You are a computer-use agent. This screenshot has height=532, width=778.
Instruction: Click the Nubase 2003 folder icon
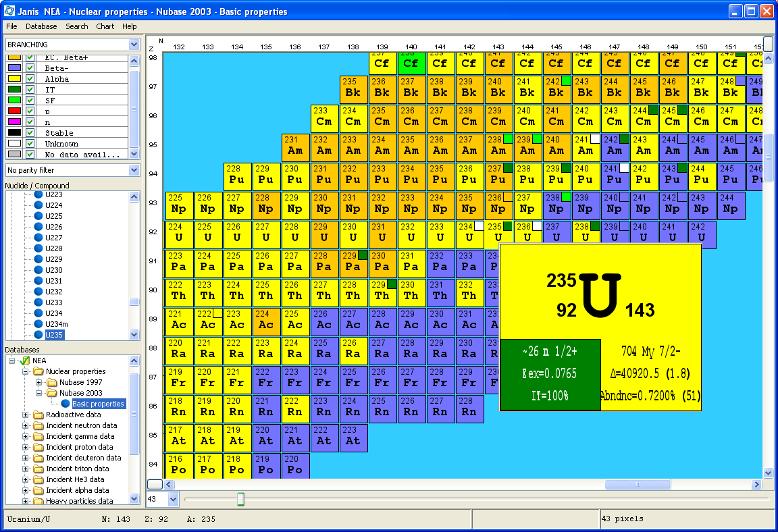click(x=52, y=393)
